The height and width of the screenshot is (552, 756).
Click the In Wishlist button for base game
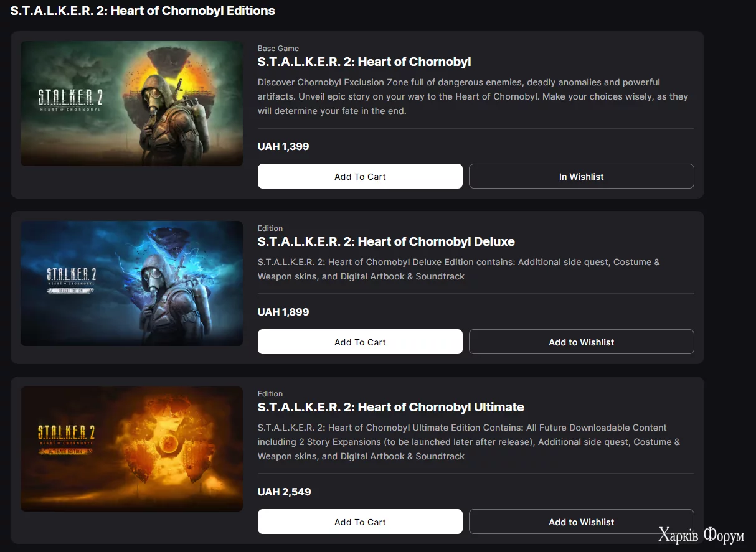[x=581, y=176]
